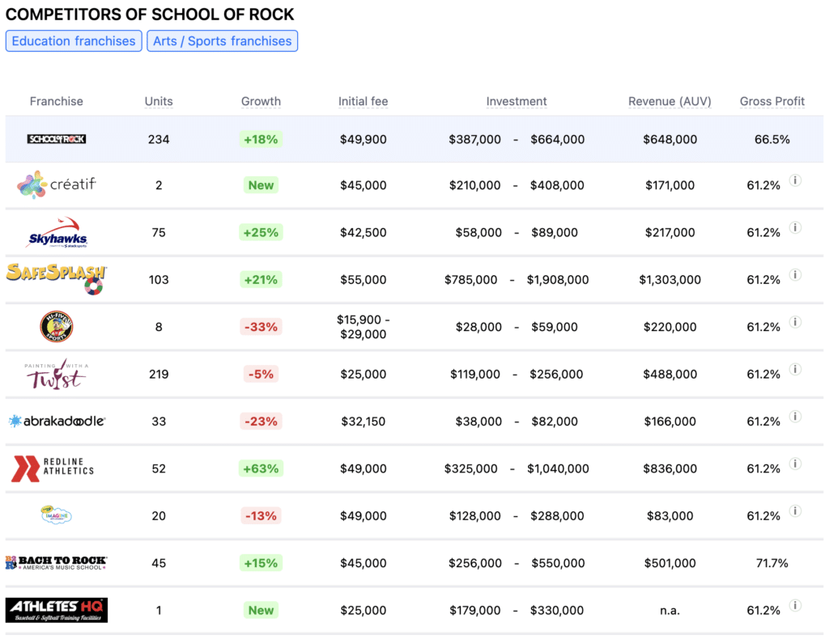Click the $49,900 initial fee
This screenshot has height=644, width=829.
363,139
